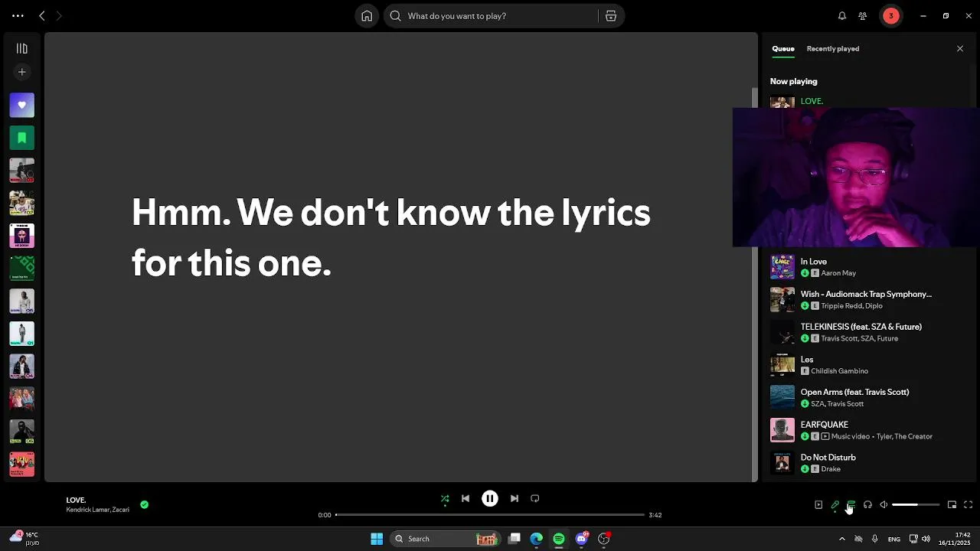Click the In Love album art
Viewport: 980px width, 551px height.
pos(782,267)
